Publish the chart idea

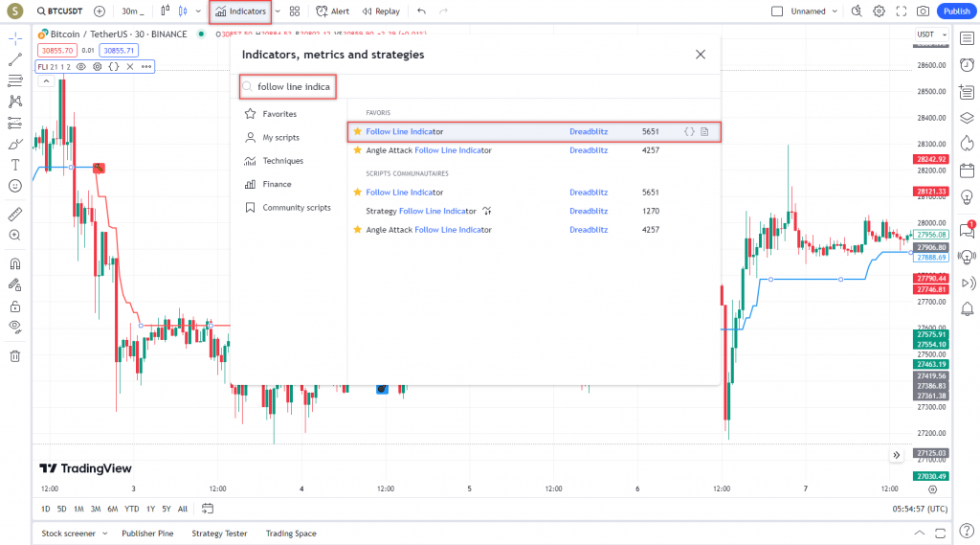(x=956, y=11)
